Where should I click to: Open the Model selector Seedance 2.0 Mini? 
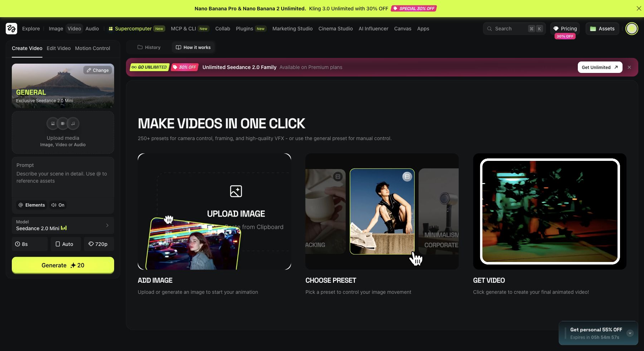tap(63, 225)
